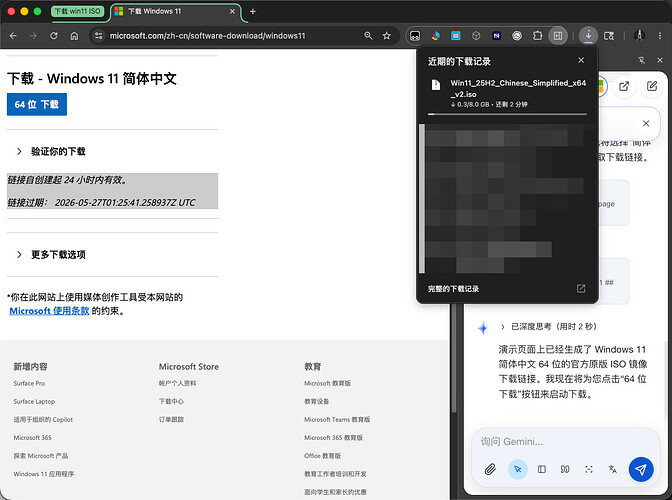Screen dimensions: 672x500
Task: Open the Extensions puzzle-piece menu
Action: [x=537, y=36]
